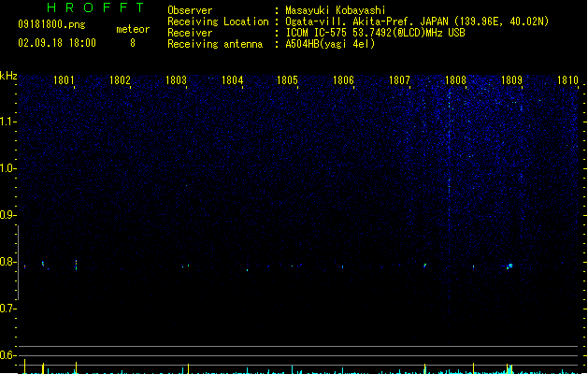Click time marker 1810
Viewport: 588px width, 374px height.
click(x=567, y=80)
